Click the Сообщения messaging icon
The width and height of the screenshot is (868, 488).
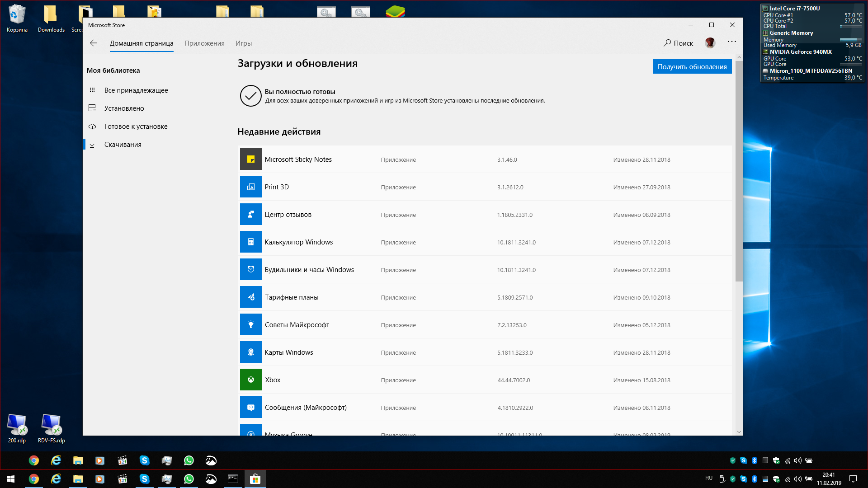coord(250,407)
